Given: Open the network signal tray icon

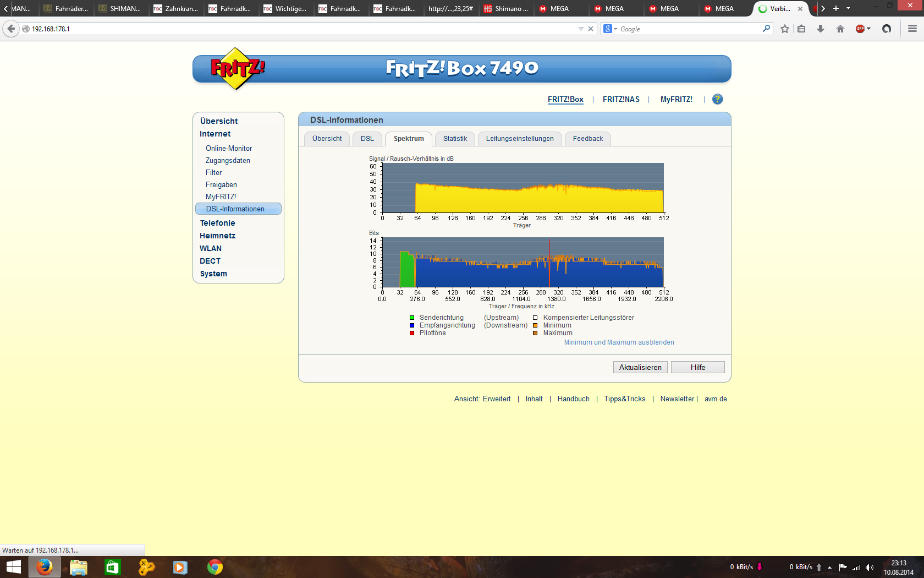Looking at the screenshot, I should (856, 568).
